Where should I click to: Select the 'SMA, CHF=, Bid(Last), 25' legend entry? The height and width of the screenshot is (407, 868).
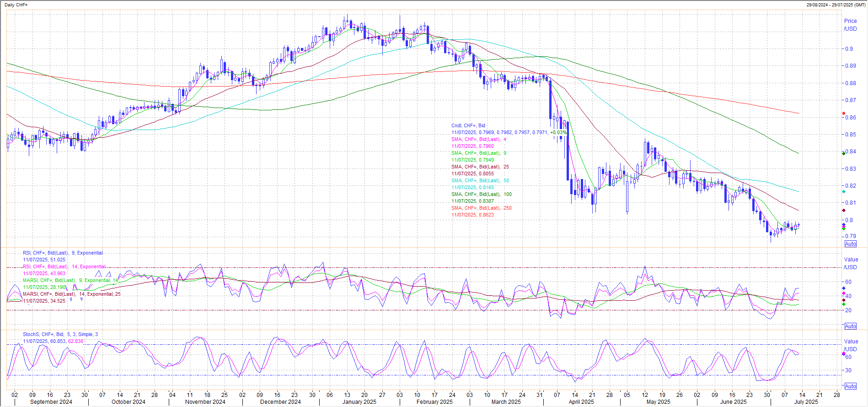[x=480, y=167]
